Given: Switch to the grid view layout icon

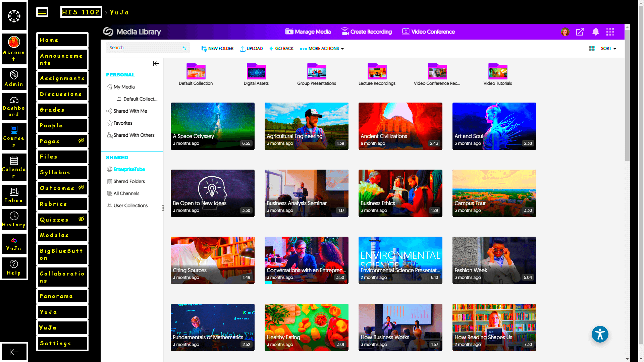Looking at the screenshot, I should [x=592, y=49].
